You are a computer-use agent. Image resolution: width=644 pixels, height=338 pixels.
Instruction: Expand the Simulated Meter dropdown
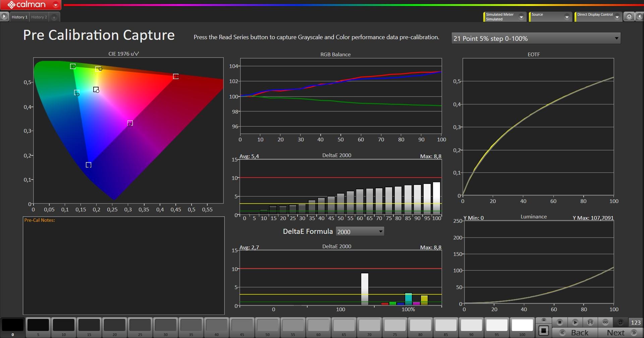[x=521, y=17]
